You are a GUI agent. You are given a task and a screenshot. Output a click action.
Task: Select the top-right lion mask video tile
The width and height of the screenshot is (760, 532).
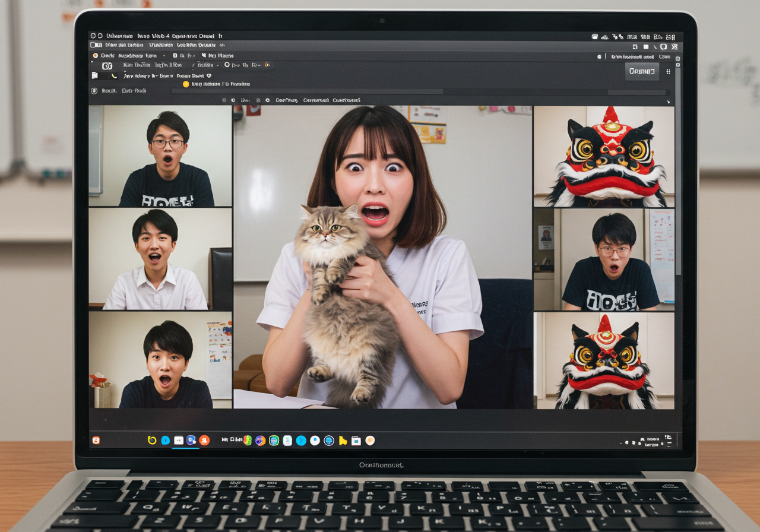point(604,157)
